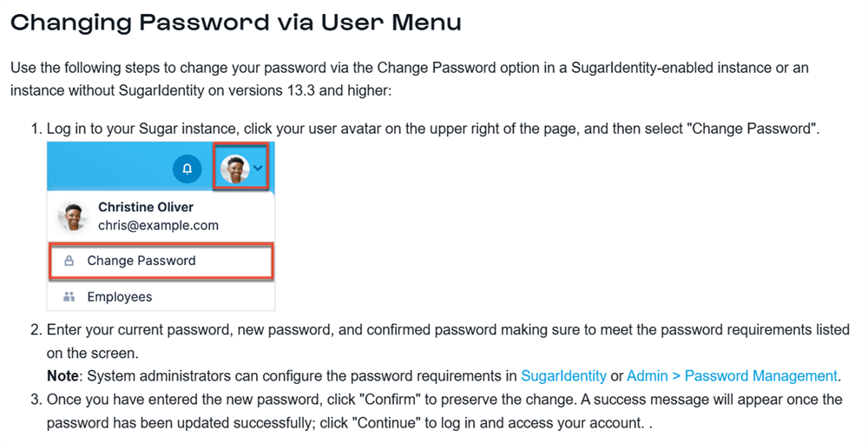This screenshot has width=868, height=444.
Task: Click step 2 text about current password
Action: click(448, 341)
